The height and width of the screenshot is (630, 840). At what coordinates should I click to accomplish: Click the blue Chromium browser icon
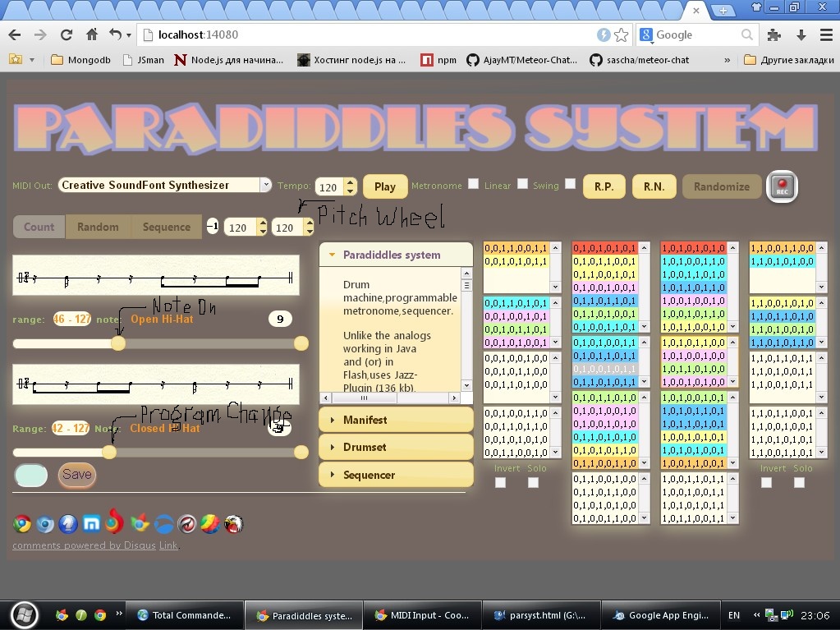pos(45,524)
